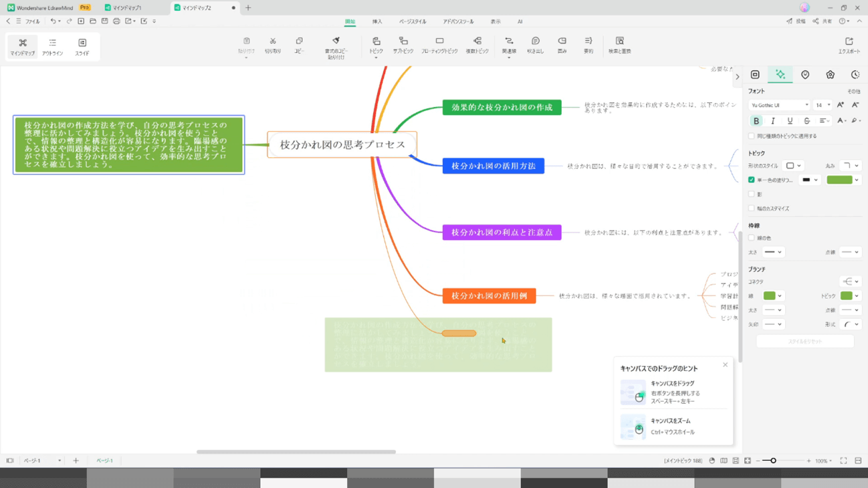Switch to Mind Map view mode
This screenshot has height=488, width=868.
coord(22,46)
